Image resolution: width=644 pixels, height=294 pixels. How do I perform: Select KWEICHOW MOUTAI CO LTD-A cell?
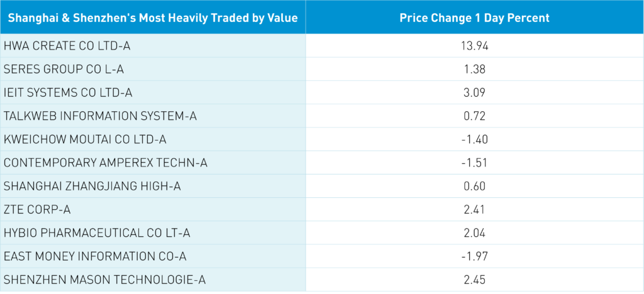coord(84,139)
